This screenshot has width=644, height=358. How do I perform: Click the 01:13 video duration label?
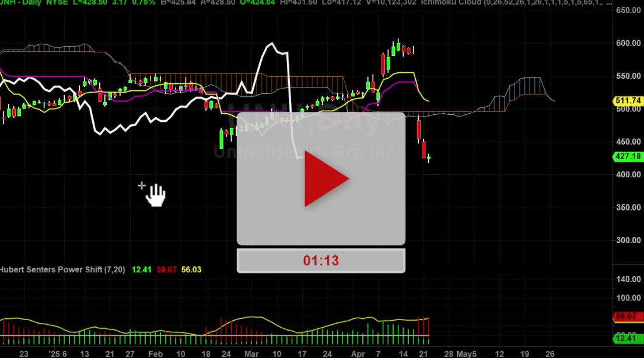tap(321, 261)
